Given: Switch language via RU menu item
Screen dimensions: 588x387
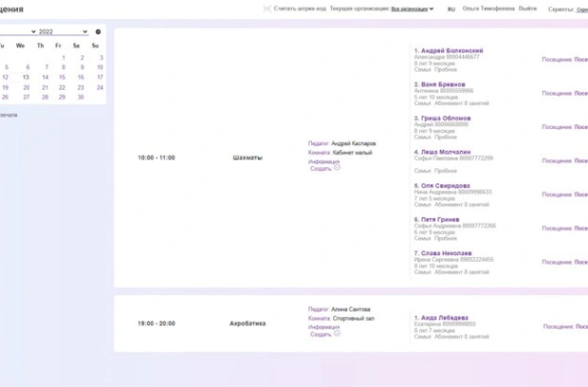Looking at the screenshot, I should coord(451,9).
